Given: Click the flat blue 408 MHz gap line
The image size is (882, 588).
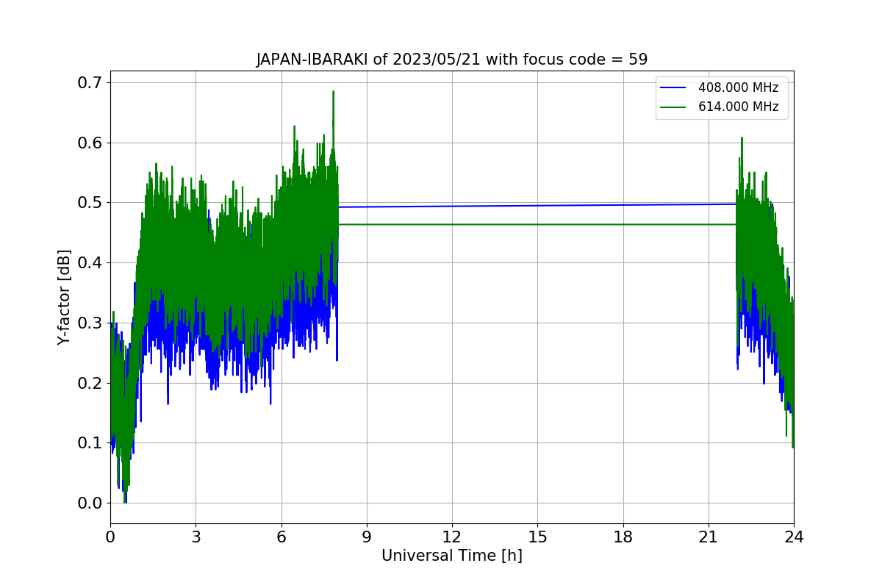Looking at the screenshot, I should tap(537, 205).
